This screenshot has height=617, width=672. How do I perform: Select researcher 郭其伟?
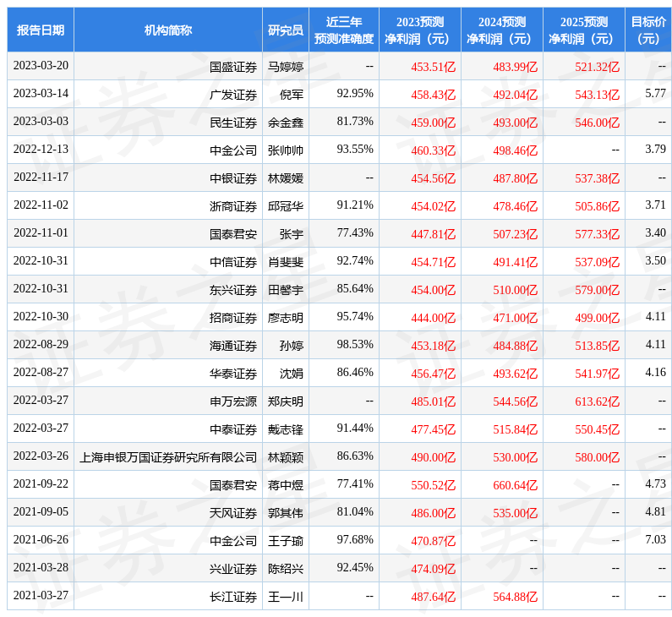pyautogui.click(x=286, y=512)
